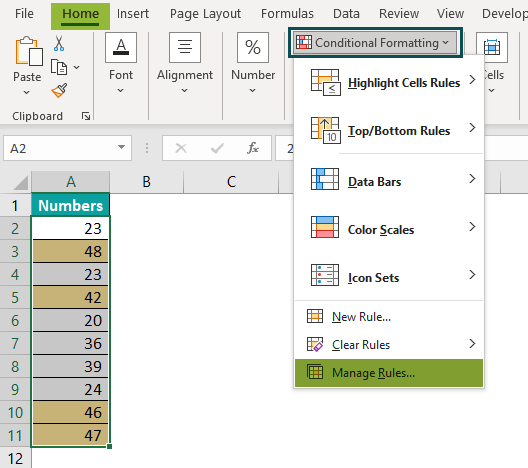Click the Icon Sets icon
Image resolution: width=528 pixels, height=468 pixels.
(x=325, y=275)
